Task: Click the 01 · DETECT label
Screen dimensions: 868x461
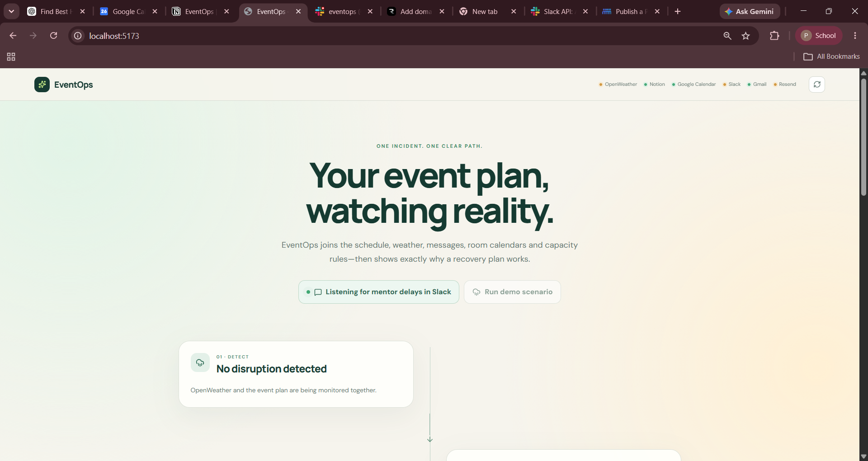Action: pos(232,357)
